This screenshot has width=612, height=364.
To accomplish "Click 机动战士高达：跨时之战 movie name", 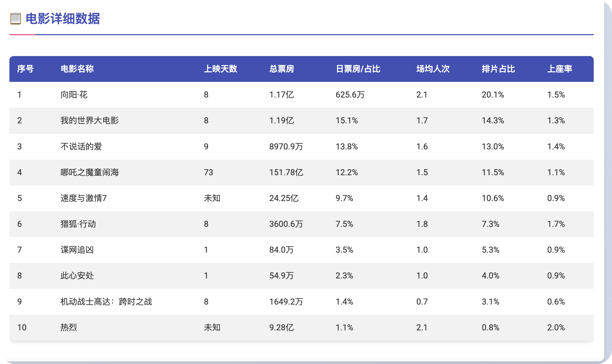I will click(106, 302).
